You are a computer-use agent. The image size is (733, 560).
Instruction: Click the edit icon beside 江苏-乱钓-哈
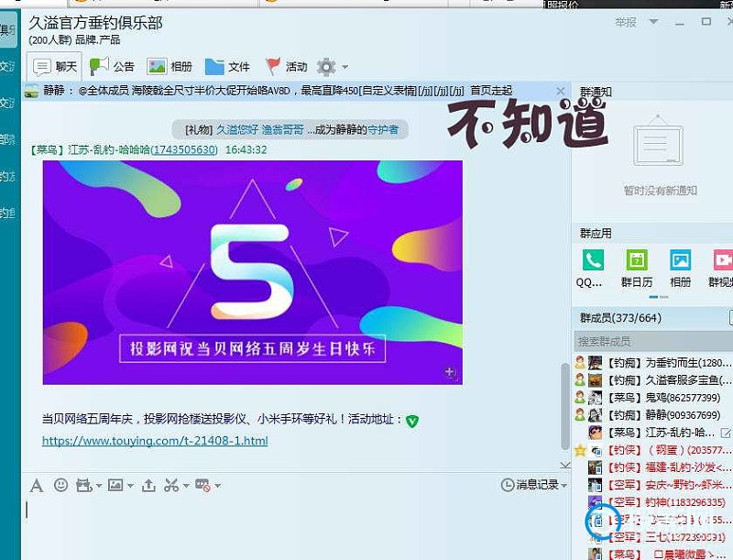click(x=726, y=433)
